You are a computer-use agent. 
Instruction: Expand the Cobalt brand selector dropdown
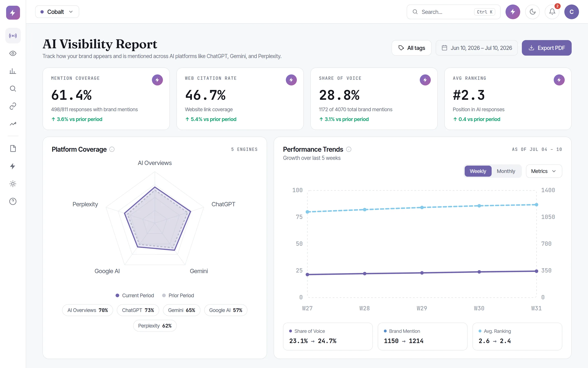pyautogui.click(x=57, y=12)
